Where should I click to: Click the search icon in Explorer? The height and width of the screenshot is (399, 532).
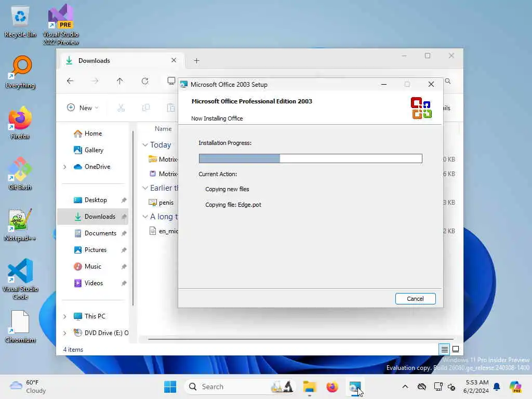click(448, 81)
